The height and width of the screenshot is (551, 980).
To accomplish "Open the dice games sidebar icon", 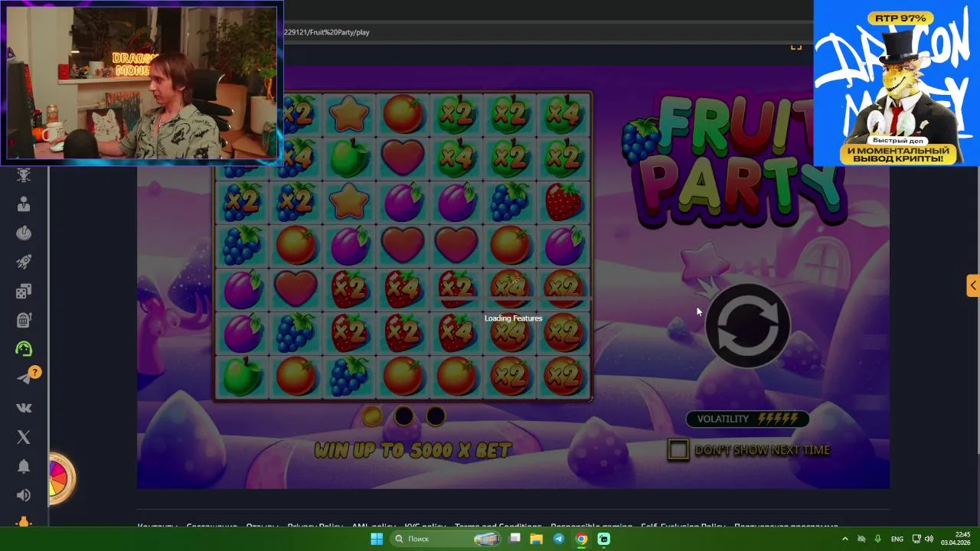I will 24,292.
